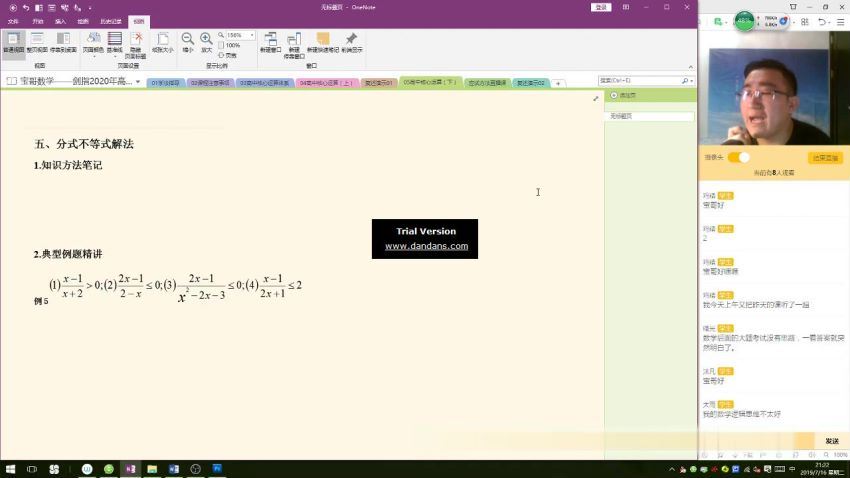This screenshot has width=850, height=478.
Task: Click the Sign In (登录) button
Action: tap(601, 8)
